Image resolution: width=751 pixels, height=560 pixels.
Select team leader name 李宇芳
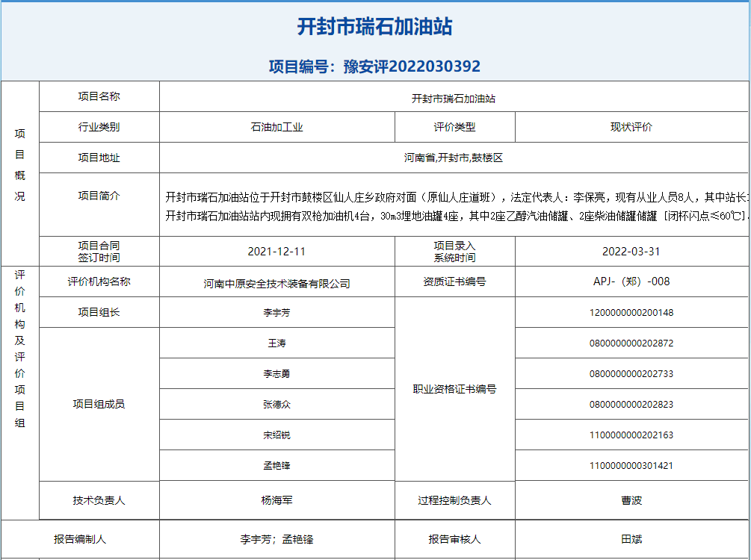[276, 313]
